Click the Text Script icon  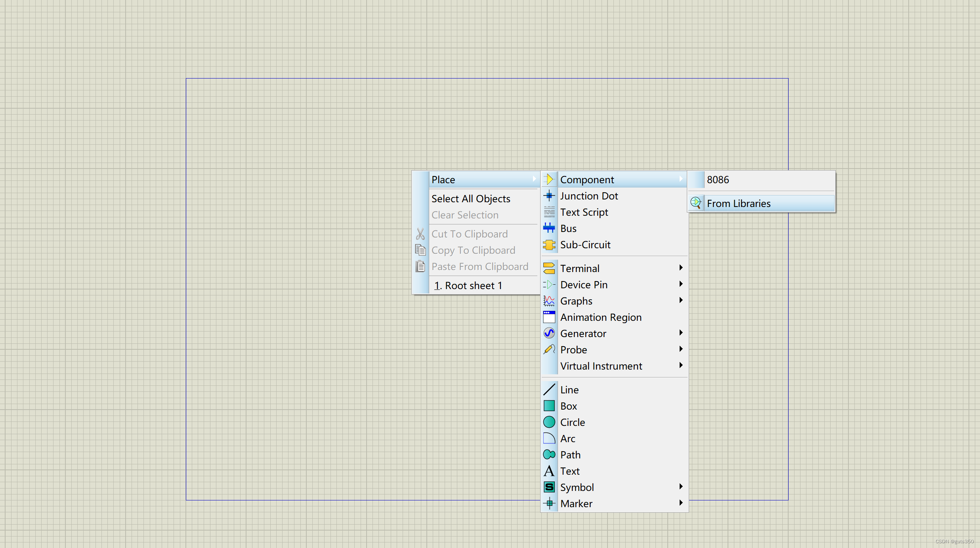coord(549,212)
